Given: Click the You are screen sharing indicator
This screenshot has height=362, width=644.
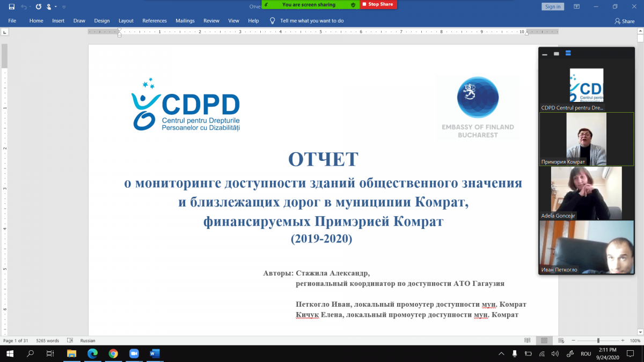Looking at the screenshot, I should [x=309, y=4].
